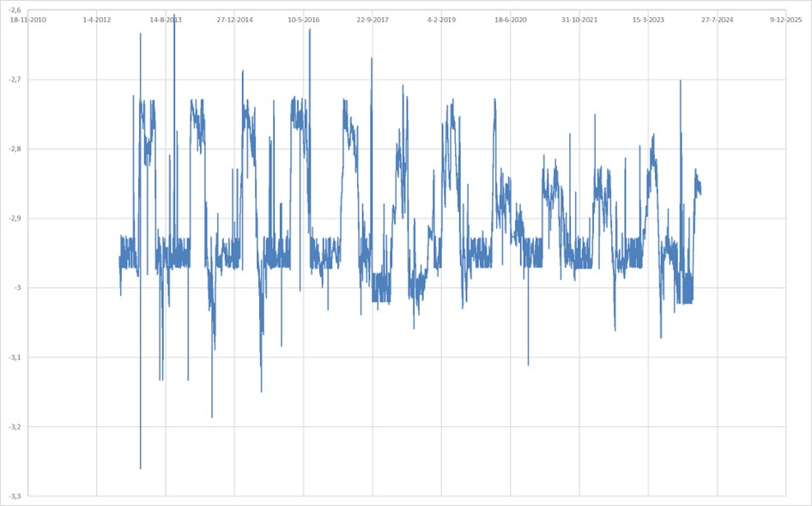Click the 14-8-2013 axis date label
Screen dimensions: 812x506
point(166,19)
